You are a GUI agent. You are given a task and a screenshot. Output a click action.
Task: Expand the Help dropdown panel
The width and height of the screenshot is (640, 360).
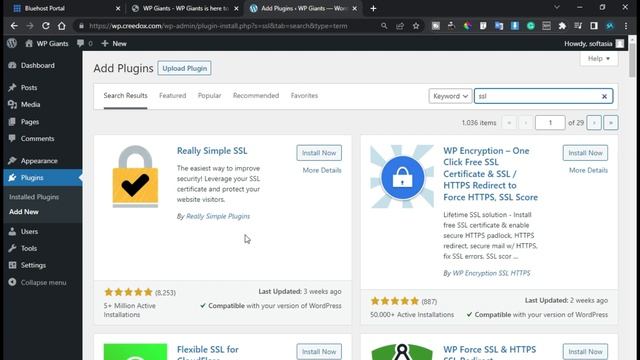click(x=599, y=59)
